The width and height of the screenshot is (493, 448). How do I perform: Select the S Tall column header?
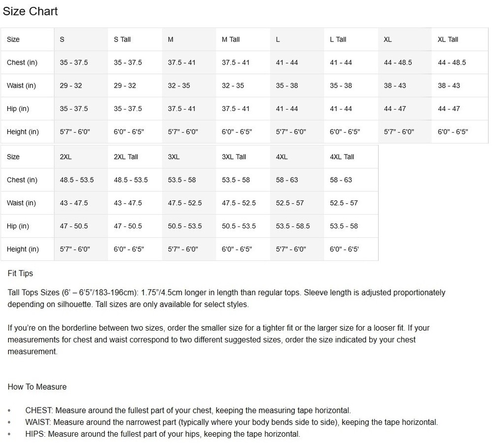[x=122, y=39]
